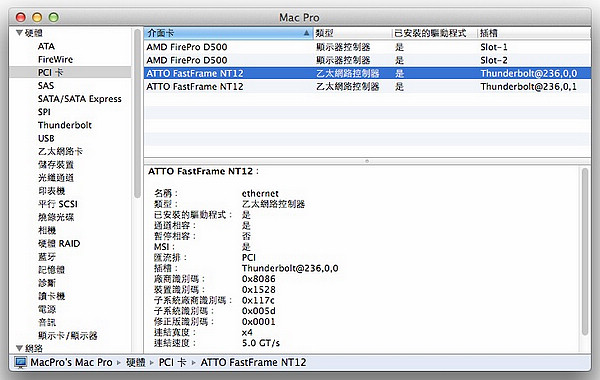
Task: Collapse the 硬體 hardware section triangle
Action: 19,33
